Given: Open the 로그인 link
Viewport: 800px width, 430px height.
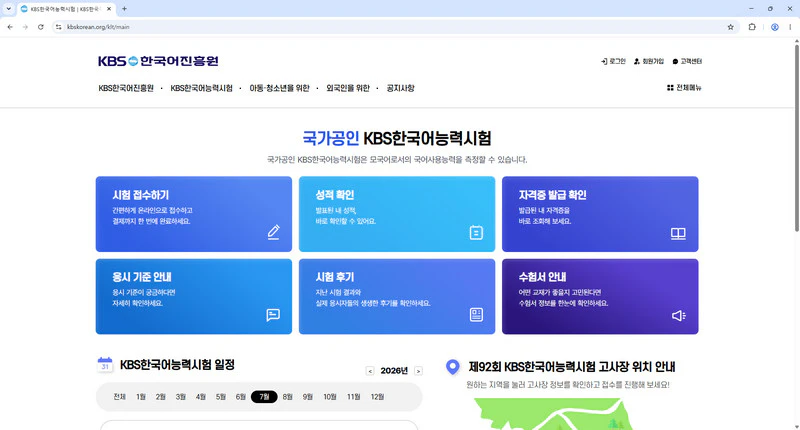Looking at the screenshot, I should point(613,61).
